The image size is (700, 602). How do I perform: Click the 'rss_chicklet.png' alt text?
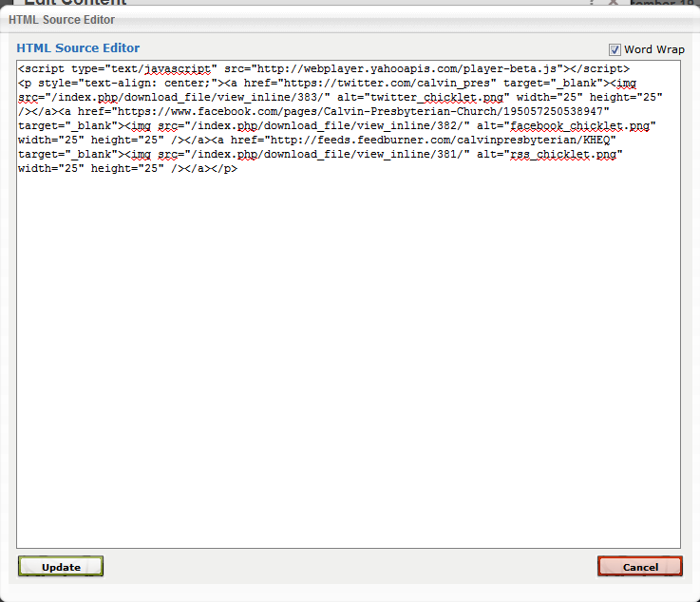pyautogui.click(x=562, y=155)
